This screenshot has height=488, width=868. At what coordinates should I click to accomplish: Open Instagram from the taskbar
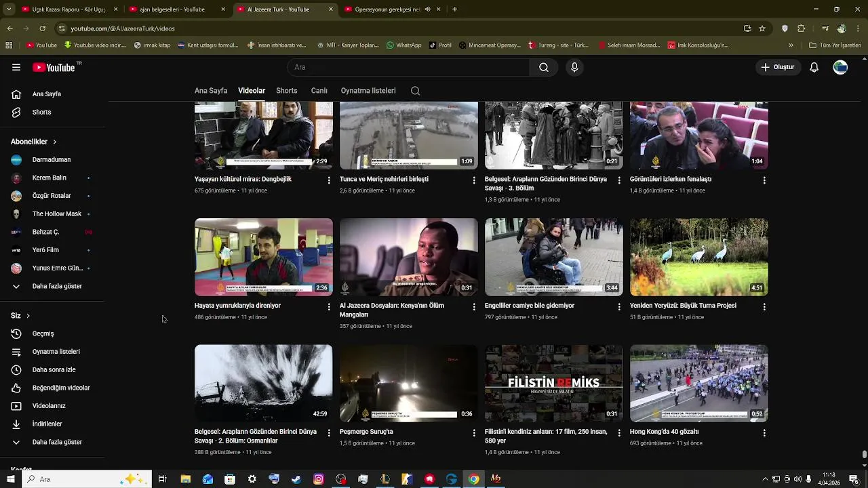coord(319,479)
